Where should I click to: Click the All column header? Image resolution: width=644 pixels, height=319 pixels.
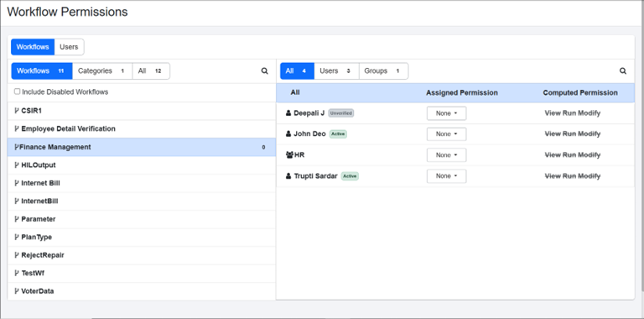(x=295, y=92)
